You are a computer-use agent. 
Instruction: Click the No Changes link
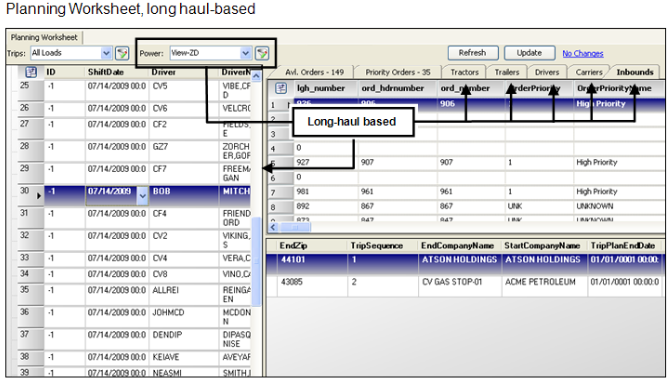point(583,53)
